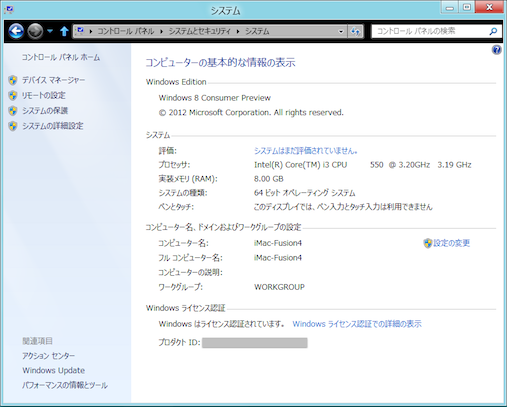The height and width of the screenshot is (407, 507).
Task: Open the recent locations dropdown arrow
Action: 50,31
